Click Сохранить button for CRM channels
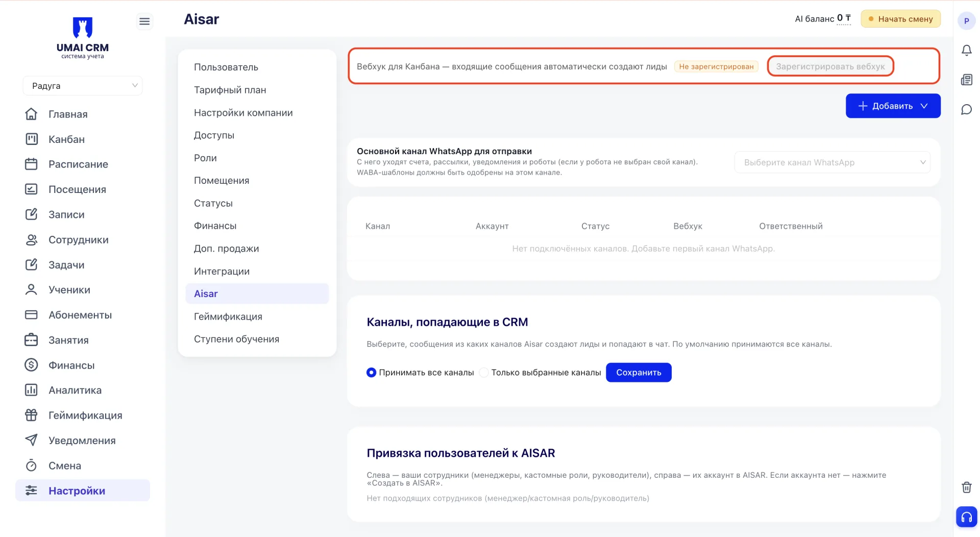The height and width of the screenshot is (537, 980). (639, 373)
